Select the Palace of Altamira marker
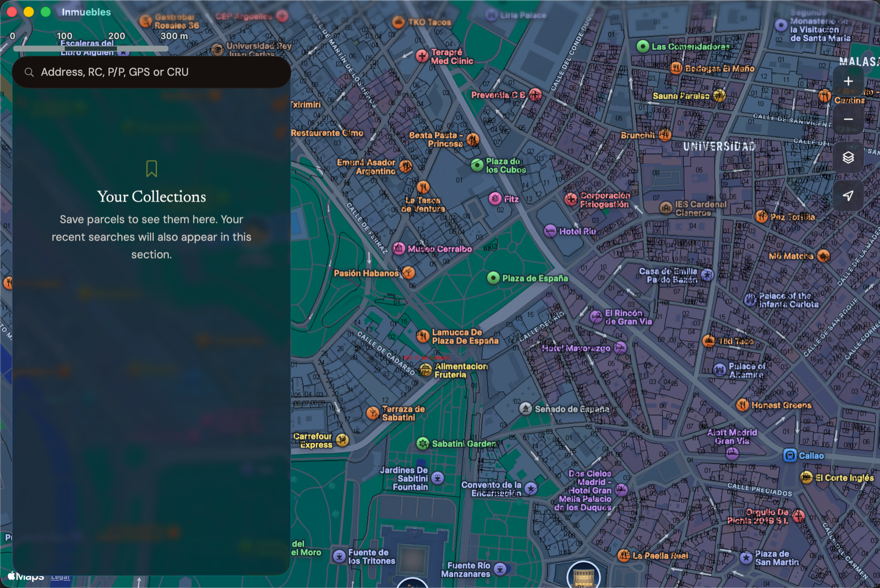 click(720, 370)
